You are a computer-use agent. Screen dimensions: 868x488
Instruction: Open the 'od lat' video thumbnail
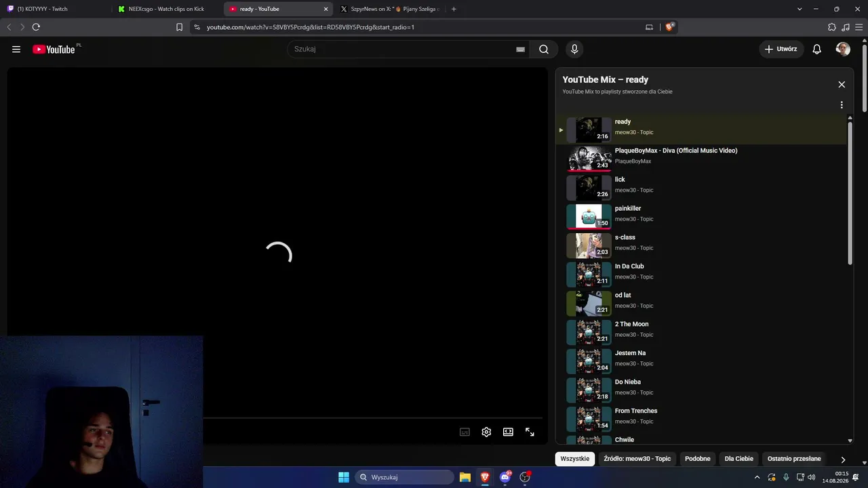coord(589,304)
